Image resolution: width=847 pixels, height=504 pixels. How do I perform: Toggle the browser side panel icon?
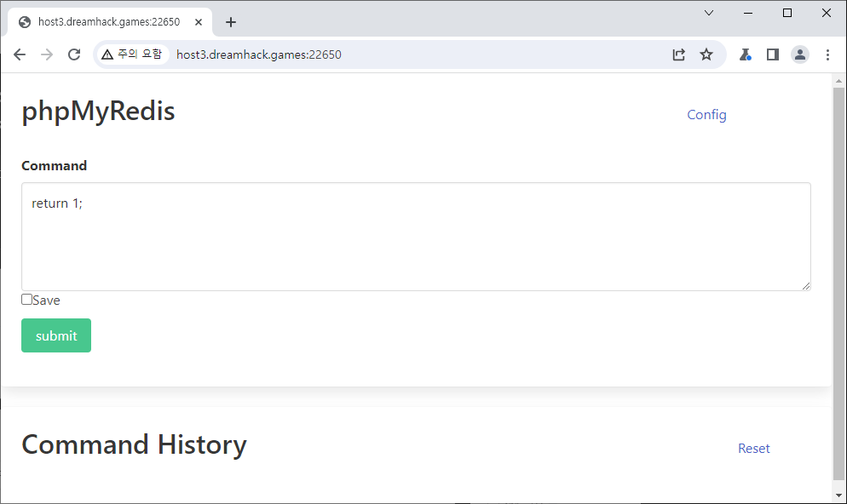click(x=772, y=54)
